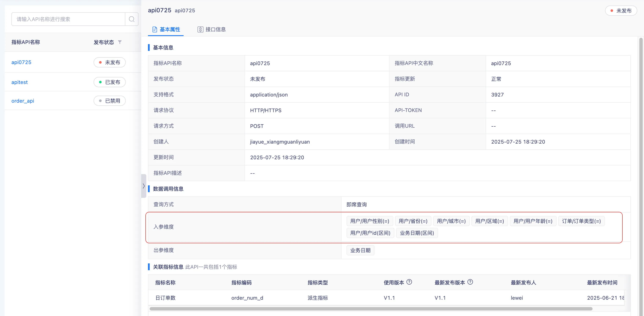Click the horizontal scrollbar under indicator table
644x316 pixels.
(370, 309)
